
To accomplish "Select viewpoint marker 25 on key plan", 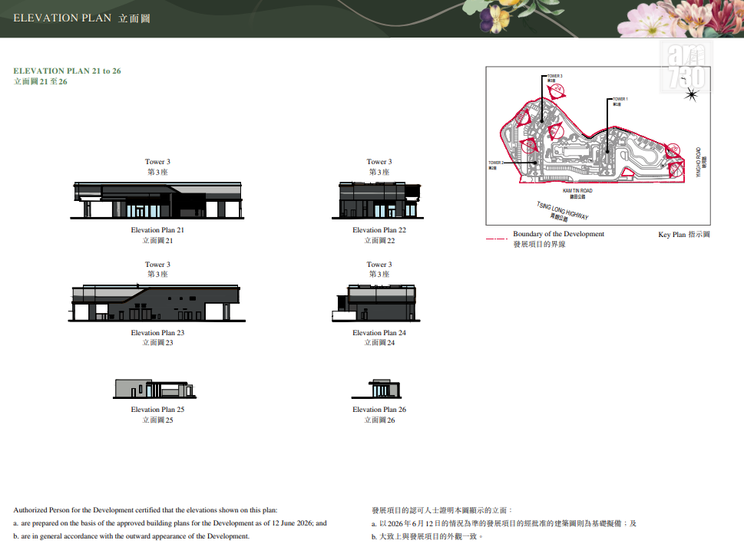I will [x=676, y=169].
